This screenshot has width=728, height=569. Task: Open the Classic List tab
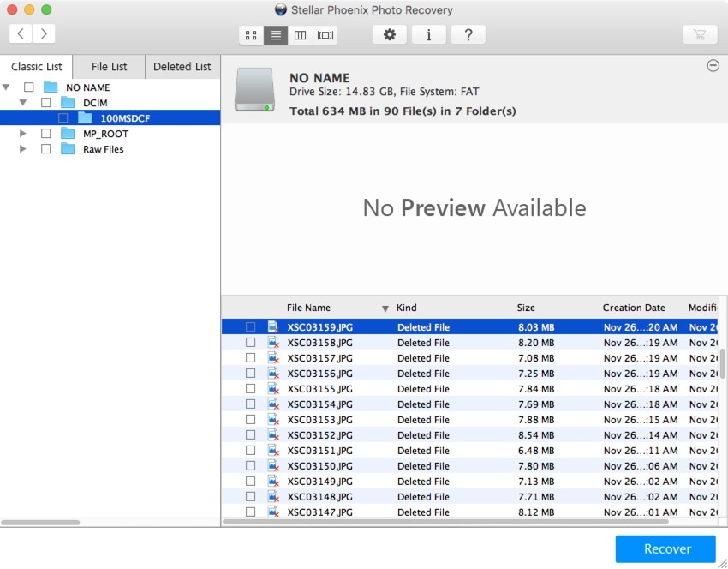click(36, 67)
